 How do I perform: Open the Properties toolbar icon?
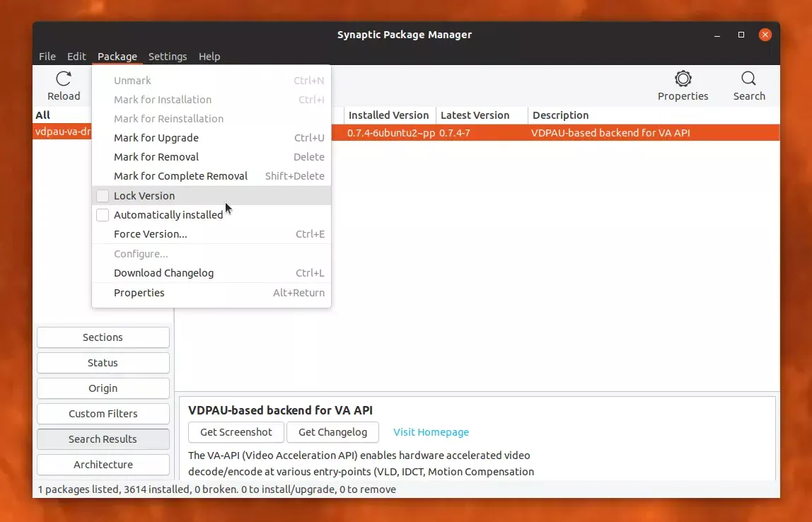tap(683, 79)
